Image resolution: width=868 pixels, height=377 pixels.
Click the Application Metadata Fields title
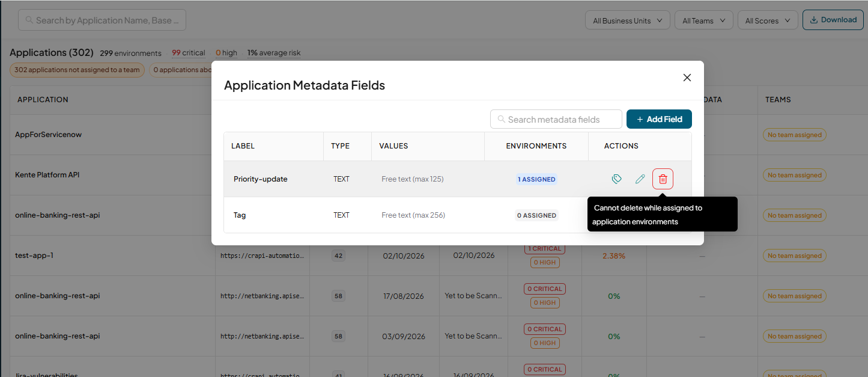305,85
